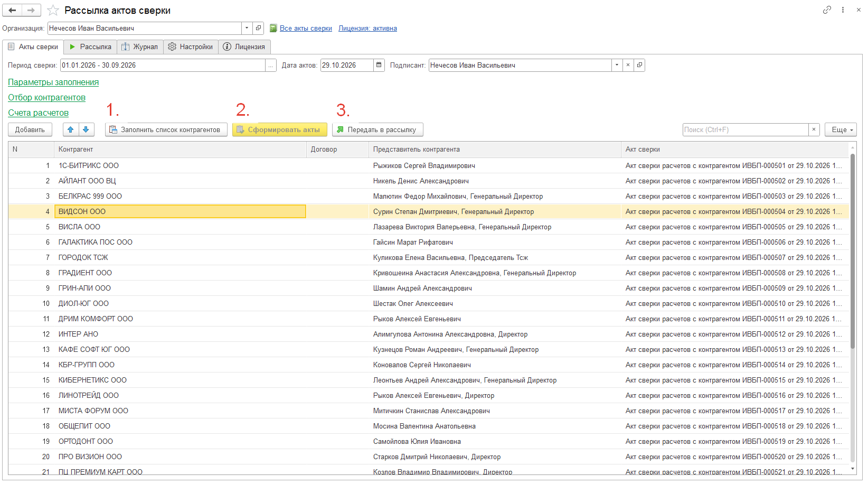This screenshot has height=484, width=868.
Task: Open the Подписант record via the square icon
Action: click(639, 65)
